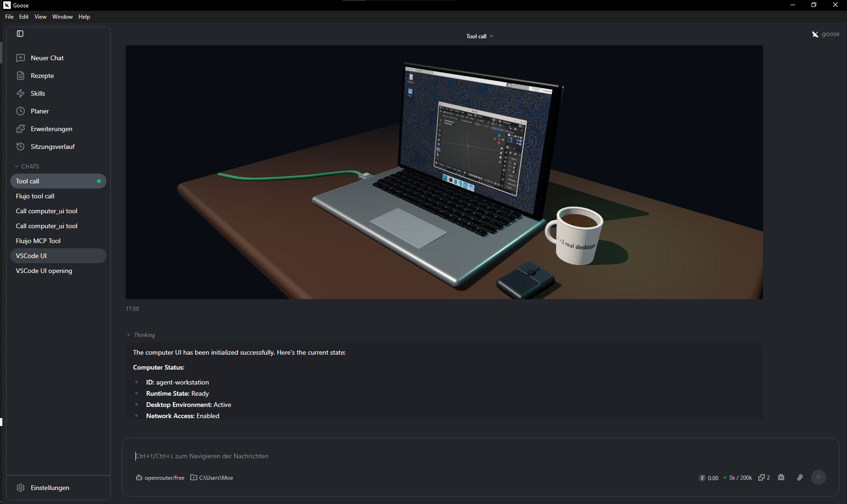Click the 5k / 200k token usage

(738, 478)
